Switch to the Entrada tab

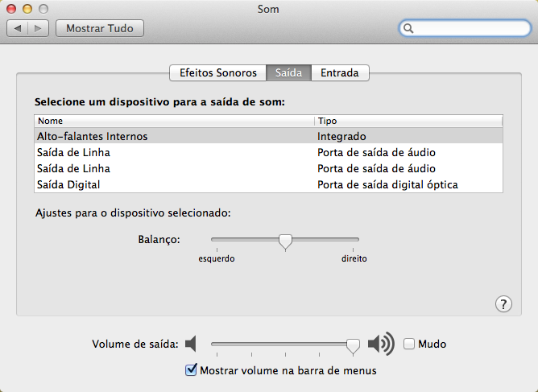pyautogui.click(x=340, y=72)
